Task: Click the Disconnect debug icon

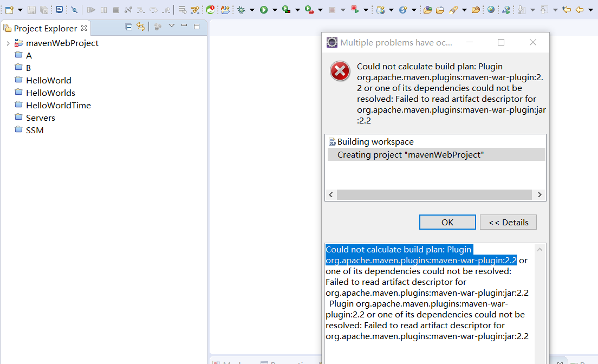Action: point(128,10)
